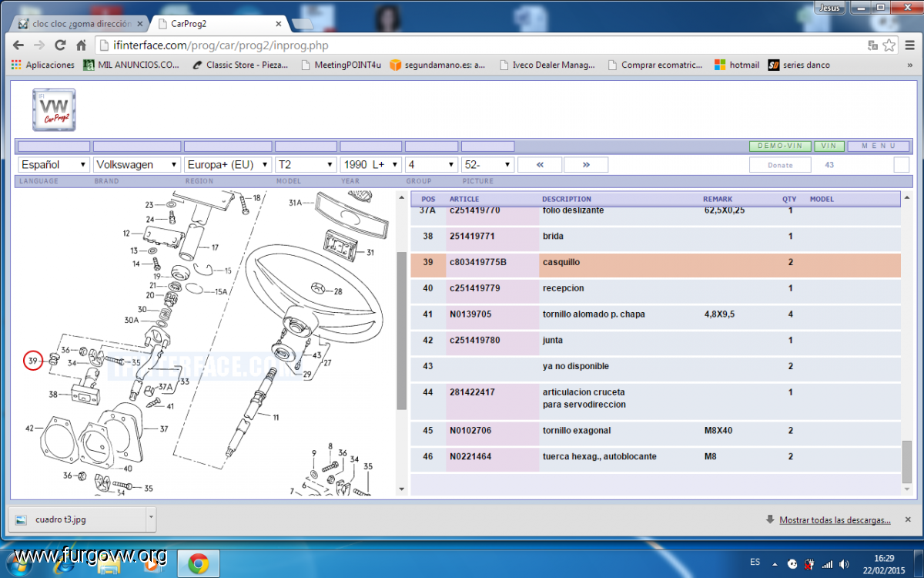The height and width of the screenshot is (578, 924).
Task: Open the hotmail bookmark
Action: point(737,65)
